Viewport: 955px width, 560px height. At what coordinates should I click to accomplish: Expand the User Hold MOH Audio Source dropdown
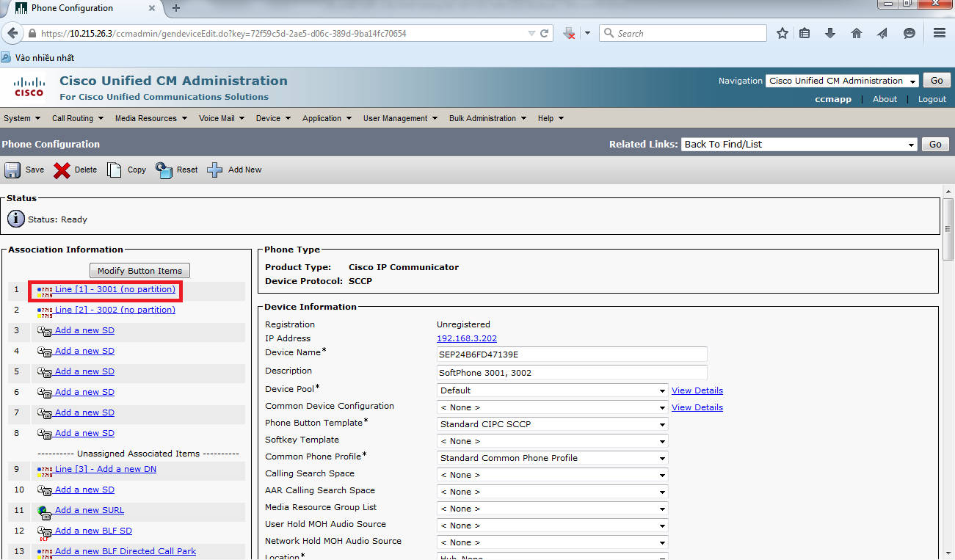point(553,526)
